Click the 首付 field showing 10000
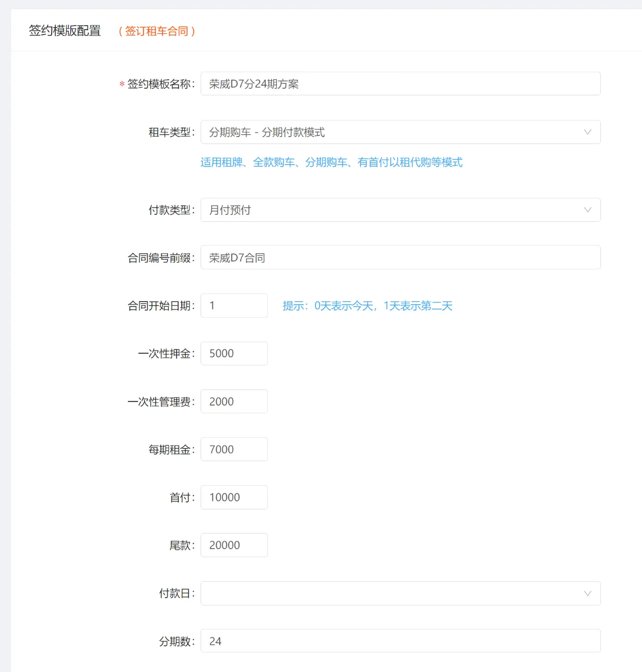642x672 pixels. (x=234, y=497)
